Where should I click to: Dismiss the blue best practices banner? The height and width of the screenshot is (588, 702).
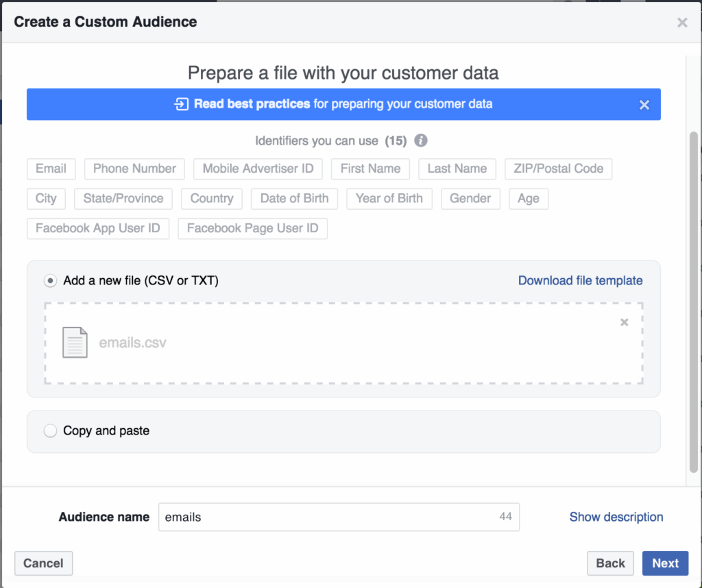point(644,105)
